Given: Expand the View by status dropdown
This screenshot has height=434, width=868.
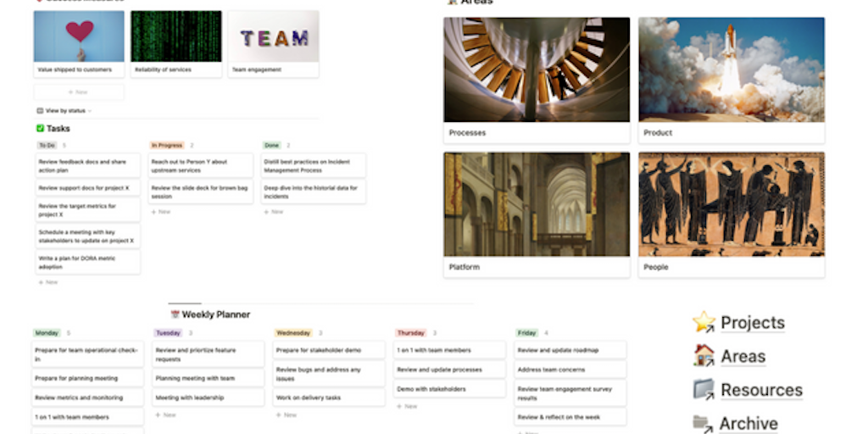Looking at the screenshot, I should tap(64, 111).
